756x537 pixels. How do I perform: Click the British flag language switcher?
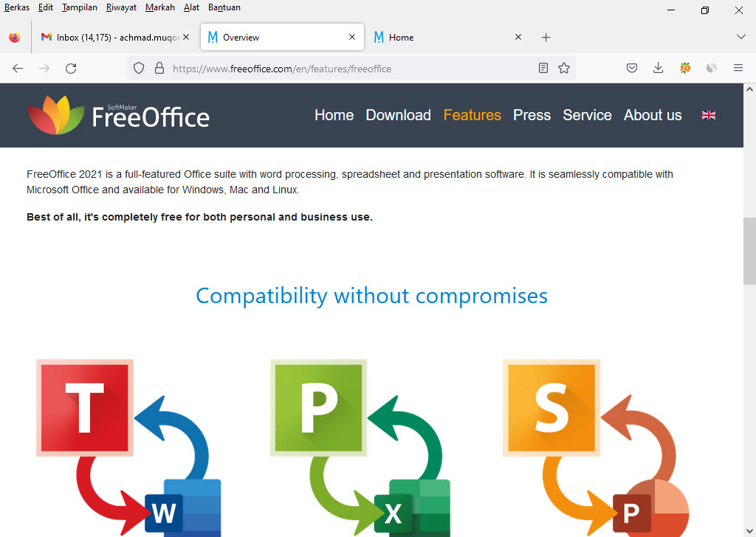(708, 115)
